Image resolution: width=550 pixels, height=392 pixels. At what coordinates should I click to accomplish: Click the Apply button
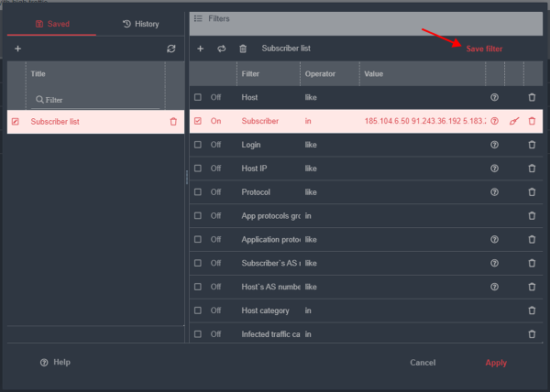tap(496, 363)
